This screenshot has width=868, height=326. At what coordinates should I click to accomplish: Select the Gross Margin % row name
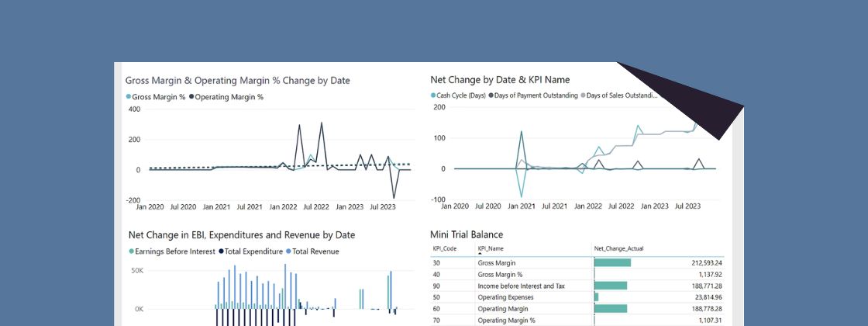coord(500,275)
